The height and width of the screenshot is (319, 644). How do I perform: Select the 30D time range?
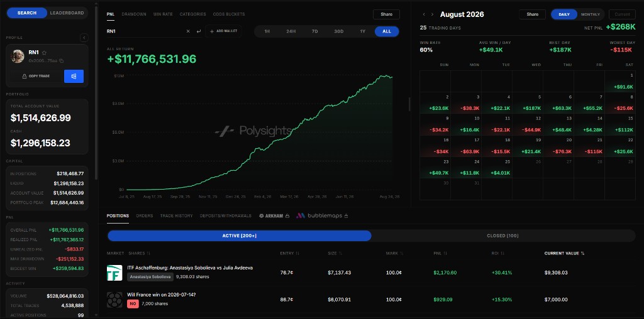(x=339, y=31)
